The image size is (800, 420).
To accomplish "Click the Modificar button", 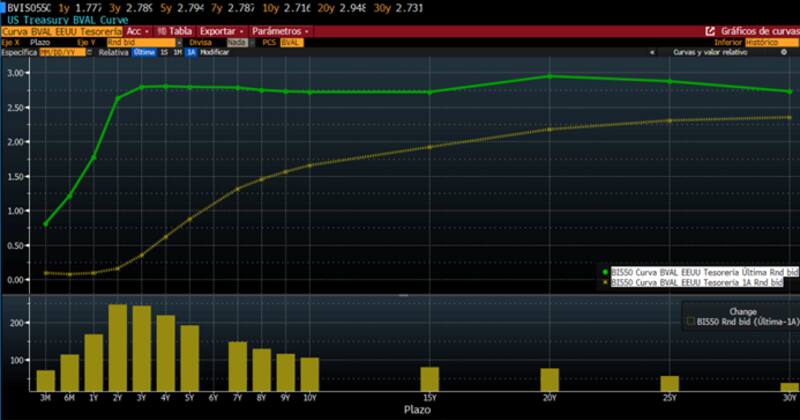I will tap(214, 51).
